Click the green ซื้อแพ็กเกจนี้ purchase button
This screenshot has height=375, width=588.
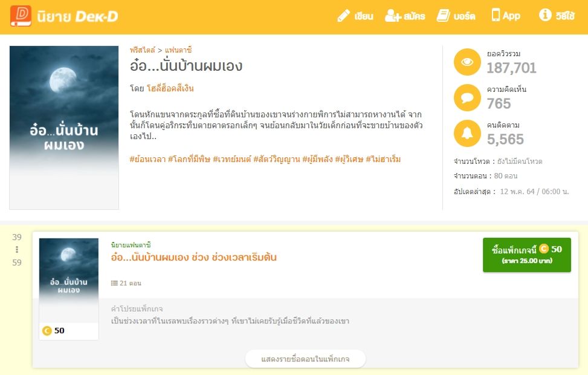point(527,255)
